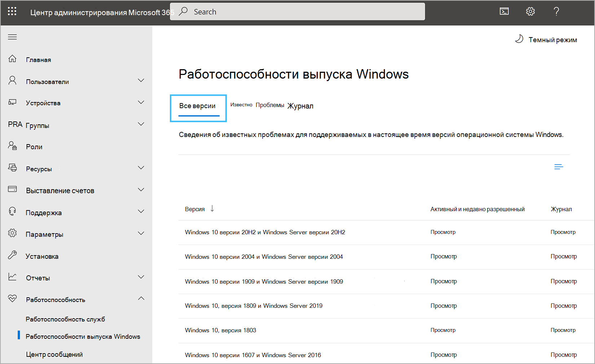595x364 pixels.
Task: Expand the Поддержка chevron
Action: point(141,211)
